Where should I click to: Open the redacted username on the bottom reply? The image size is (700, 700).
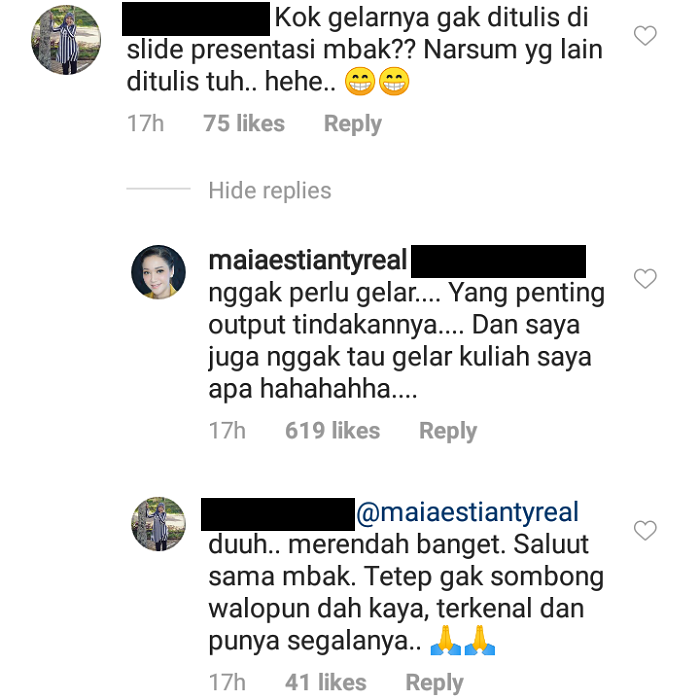pos(278,514)
